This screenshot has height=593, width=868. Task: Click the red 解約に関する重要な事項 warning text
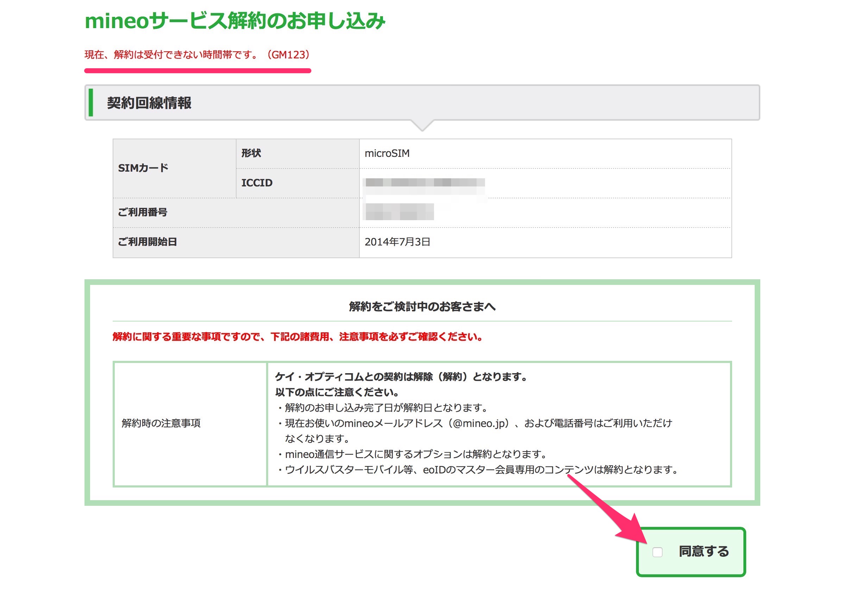[x=298, y=337]
